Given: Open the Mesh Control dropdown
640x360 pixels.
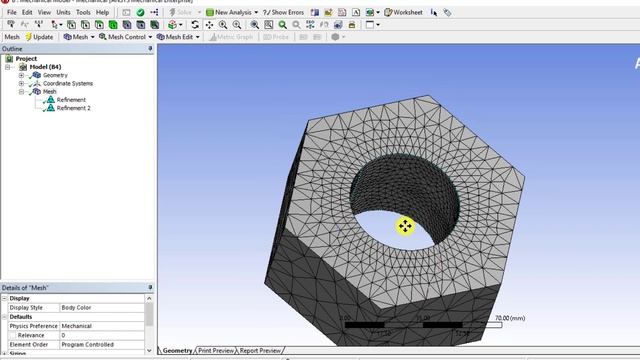Looking at the screenshot, I should click(x=126, y=37).
